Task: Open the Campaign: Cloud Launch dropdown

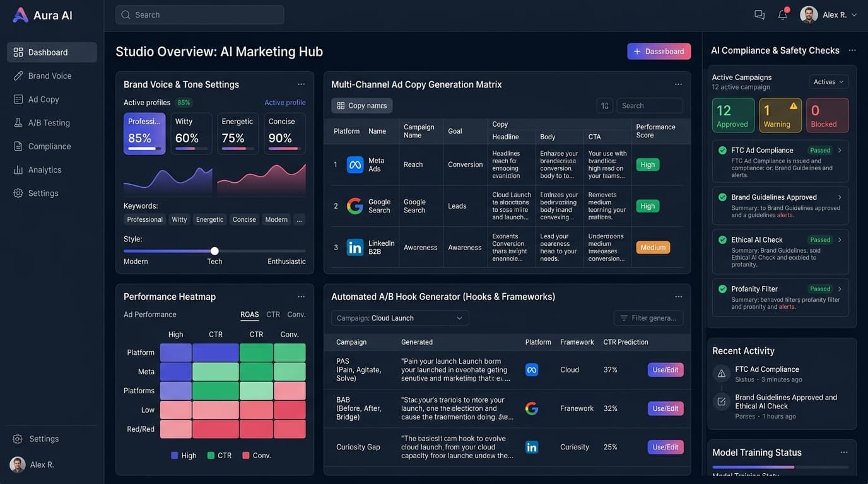Action: pyautogui.click(x=400, y=318)
